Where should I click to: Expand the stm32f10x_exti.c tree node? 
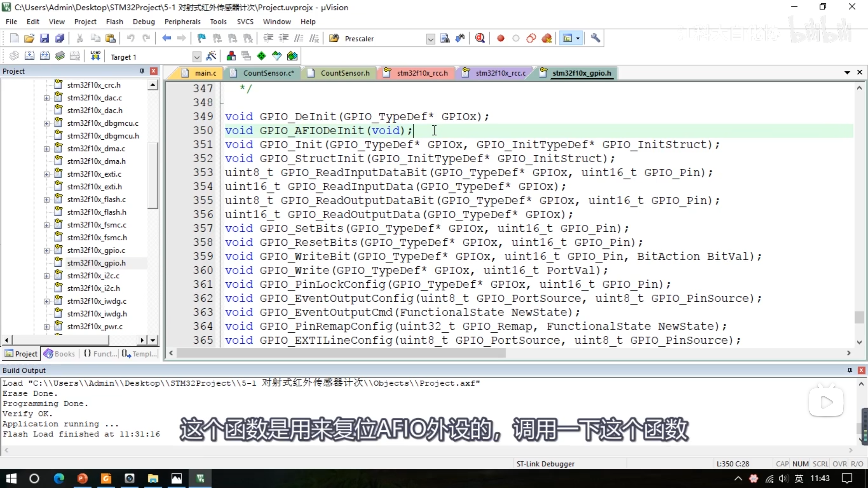[x=47, y=174]
